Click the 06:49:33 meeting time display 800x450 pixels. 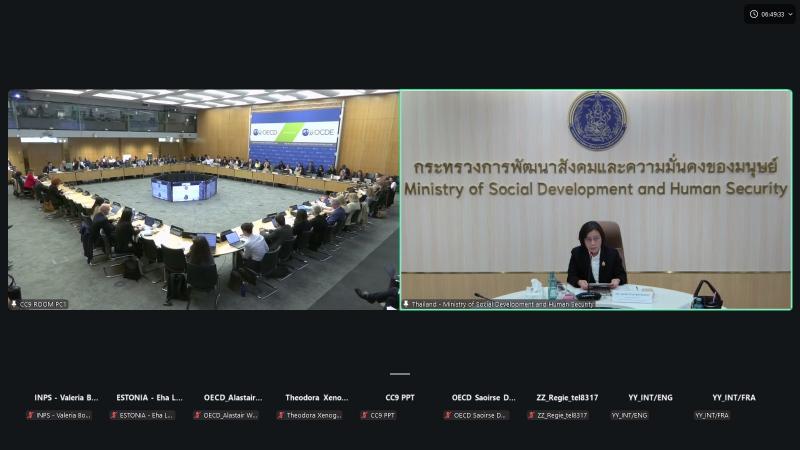(772, 14)
